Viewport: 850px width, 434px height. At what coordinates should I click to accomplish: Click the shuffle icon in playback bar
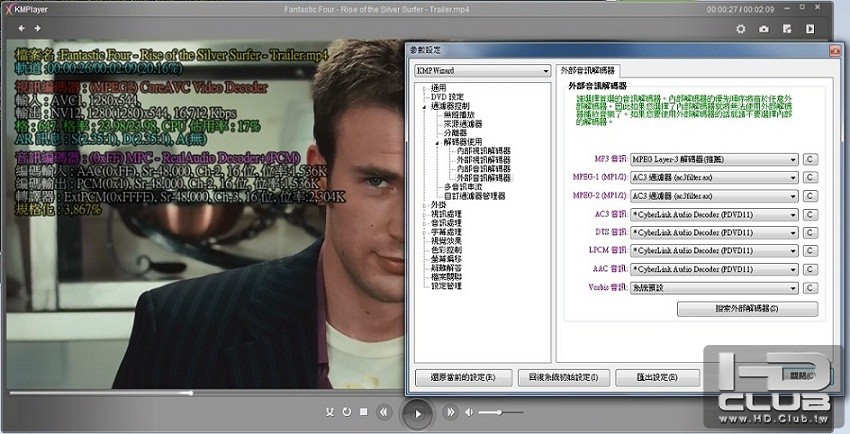coord(330,412)
